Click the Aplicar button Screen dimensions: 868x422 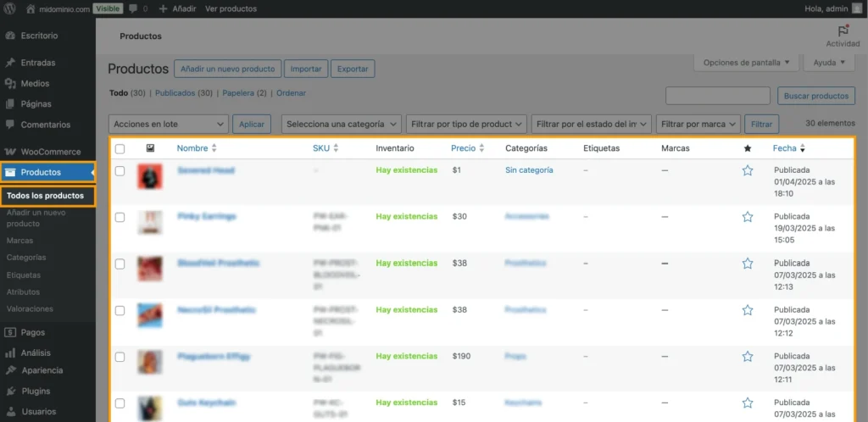(x=252, y=125)
